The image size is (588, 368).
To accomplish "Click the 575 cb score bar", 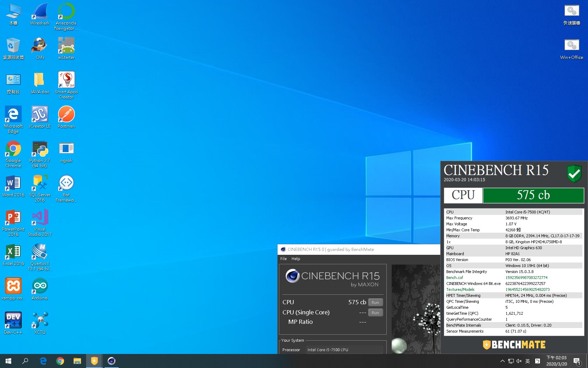I will [533, 195].
